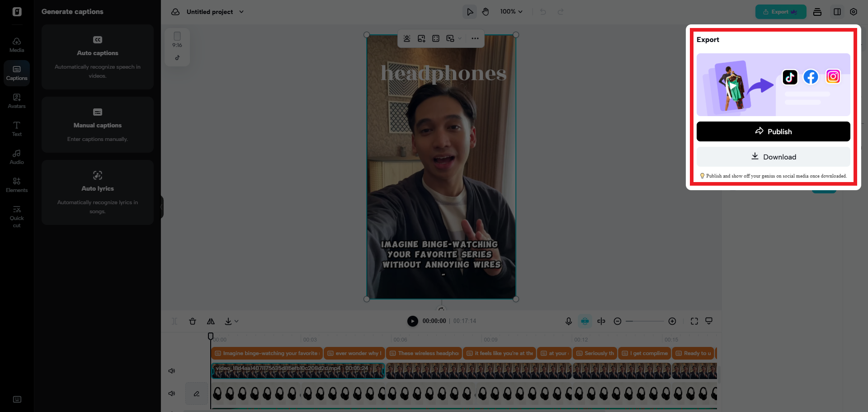Click Download in the Export dialog
This screenshot has height=412, width=868.
click(x=773, y=157)
